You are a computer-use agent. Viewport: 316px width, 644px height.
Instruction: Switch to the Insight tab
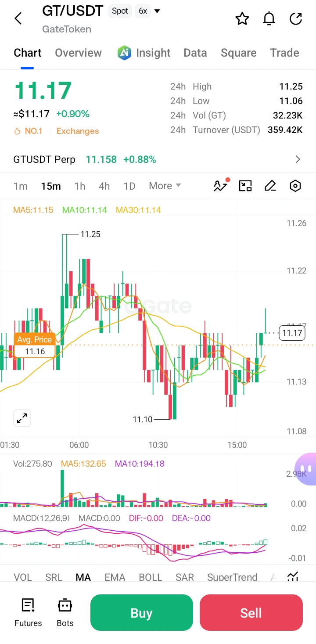(x=153, y=53)
